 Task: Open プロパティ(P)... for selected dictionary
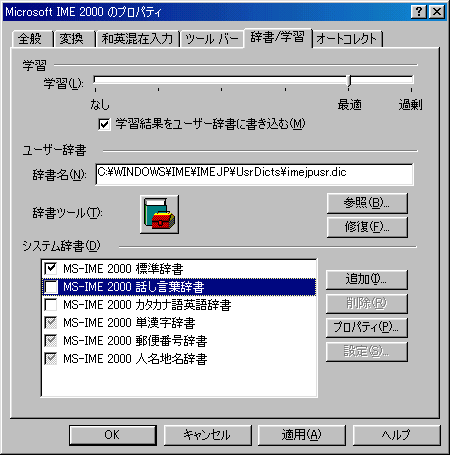click(366, 327)
